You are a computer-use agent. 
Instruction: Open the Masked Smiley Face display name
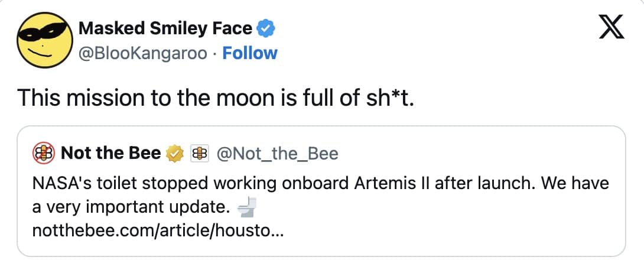(165, 27)
